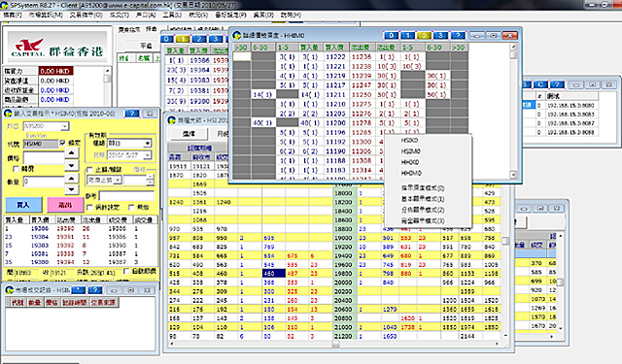Click the yellow 1 button in the background quote window
Viewport: 622px width, 364px height.
click(183, 39)
